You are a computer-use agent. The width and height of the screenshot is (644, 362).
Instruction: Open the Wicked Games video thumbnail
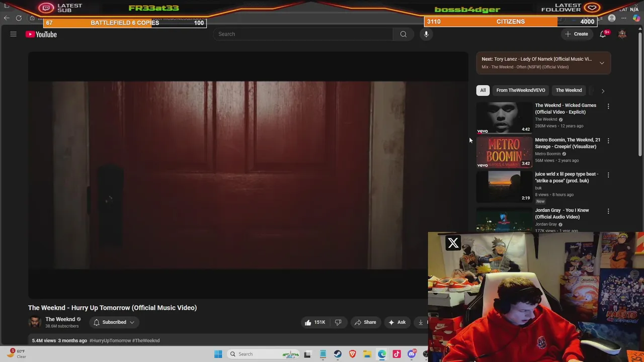coord(504,118)
